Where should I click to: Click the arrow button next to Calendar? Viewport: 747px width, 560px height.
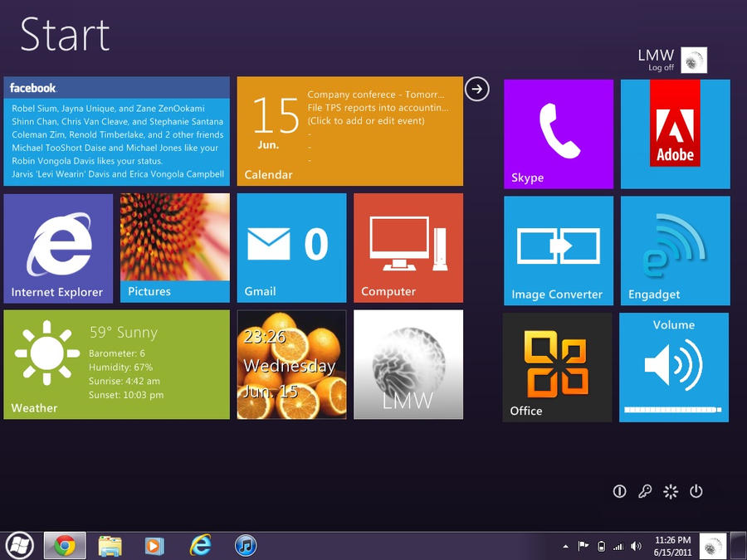[477, 89]
